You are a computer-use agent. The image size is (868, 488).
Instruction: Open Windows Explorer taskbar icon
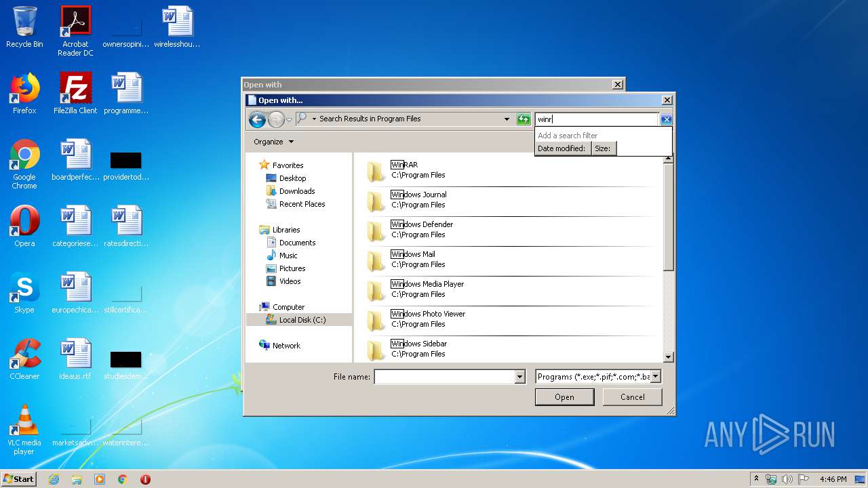77,479
